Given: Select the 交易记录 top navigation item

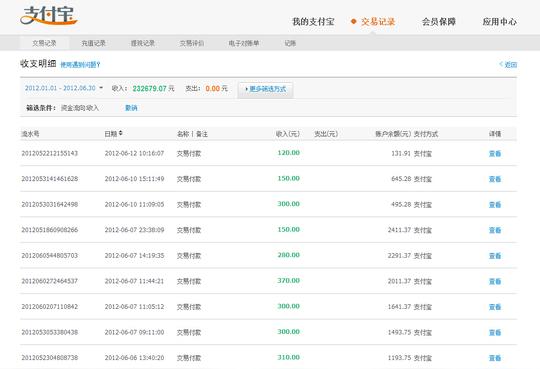Looking at the screenshot, I should coord(378,22).
